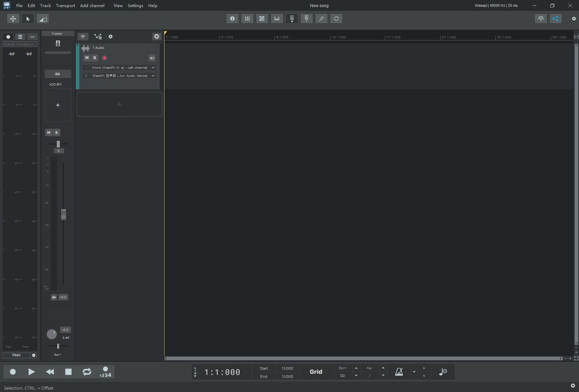Viewport: 579px width, 392px height.
Task: Open the mixer faders icon
Action: 247,19
